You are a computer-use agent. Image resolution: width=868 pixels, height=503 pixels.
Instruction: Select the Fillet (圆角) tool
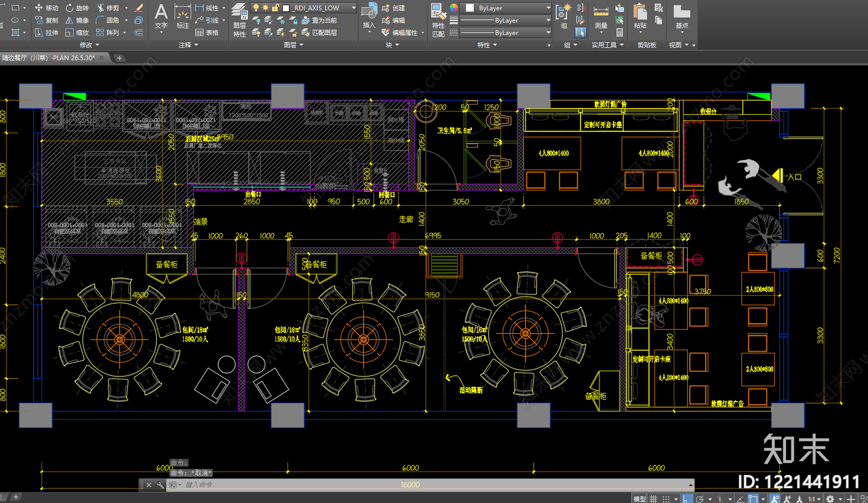tap(108, 20)
